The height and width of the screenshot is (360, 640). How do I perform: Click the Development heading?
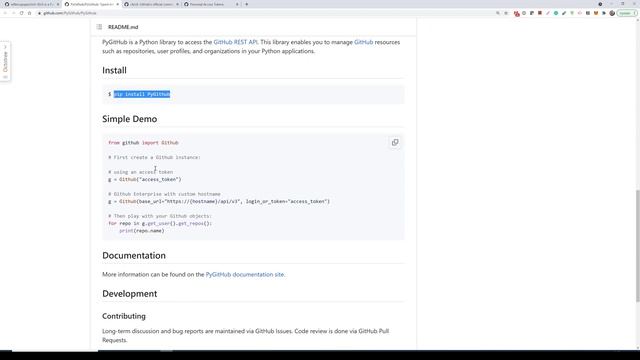tap(129, 294)
